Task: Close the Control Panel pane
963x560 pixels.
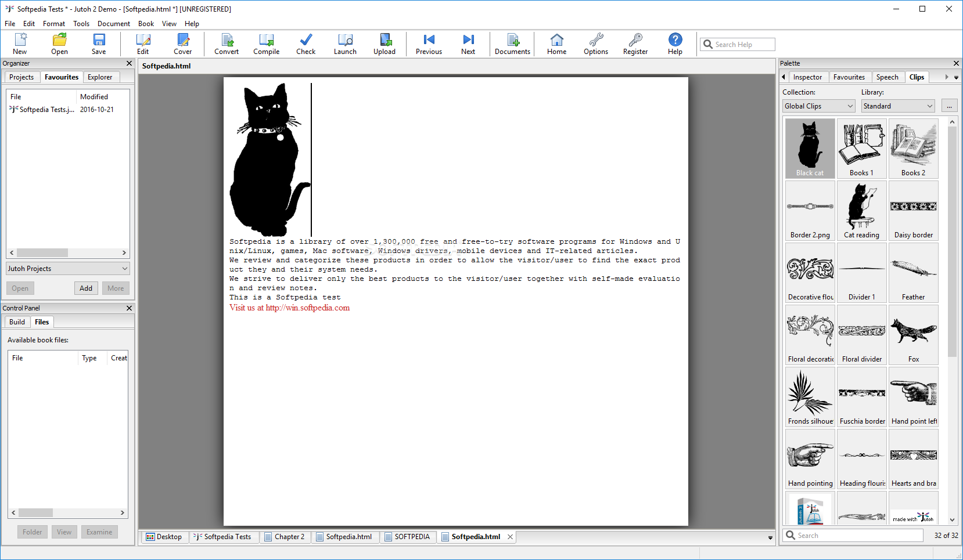Action: (x=130, y=308)
